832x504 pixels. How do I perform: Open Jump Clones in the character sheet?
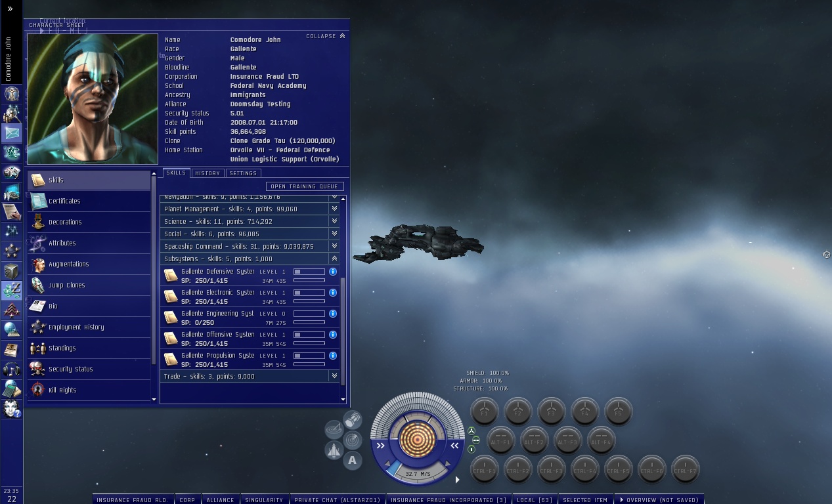point(89,285)
